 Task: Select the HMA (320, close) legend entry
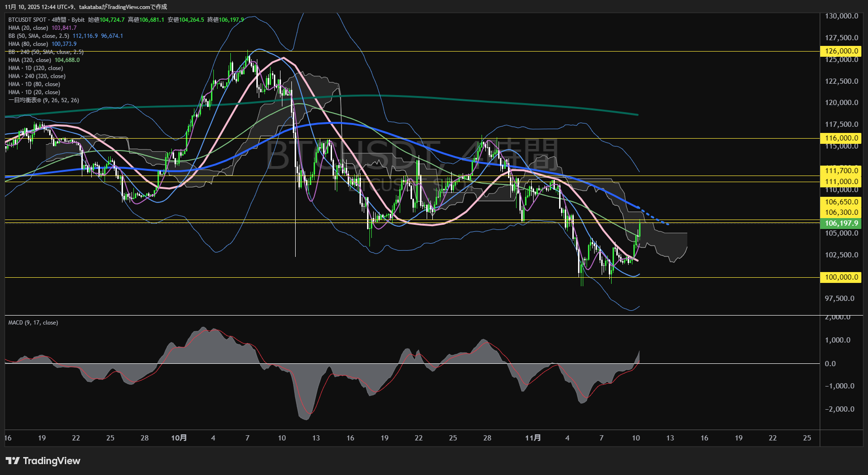pos(30,60)
